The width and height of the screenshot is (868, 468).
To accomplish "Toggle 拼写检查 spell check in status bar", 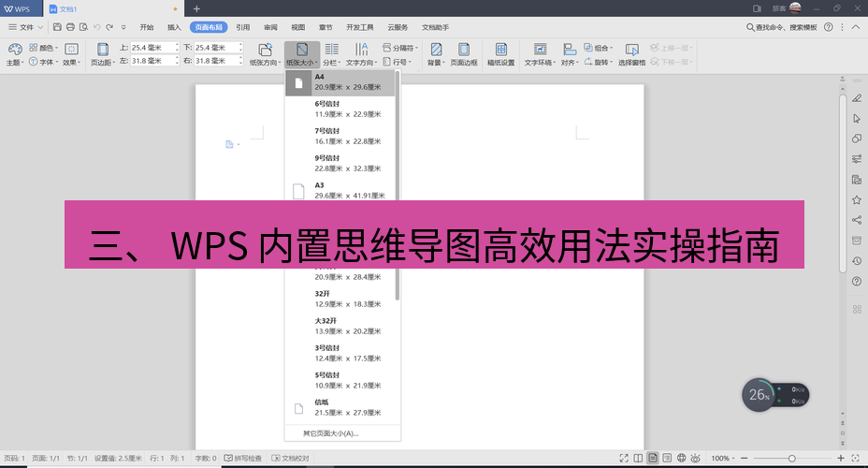I will coord(242,458).
